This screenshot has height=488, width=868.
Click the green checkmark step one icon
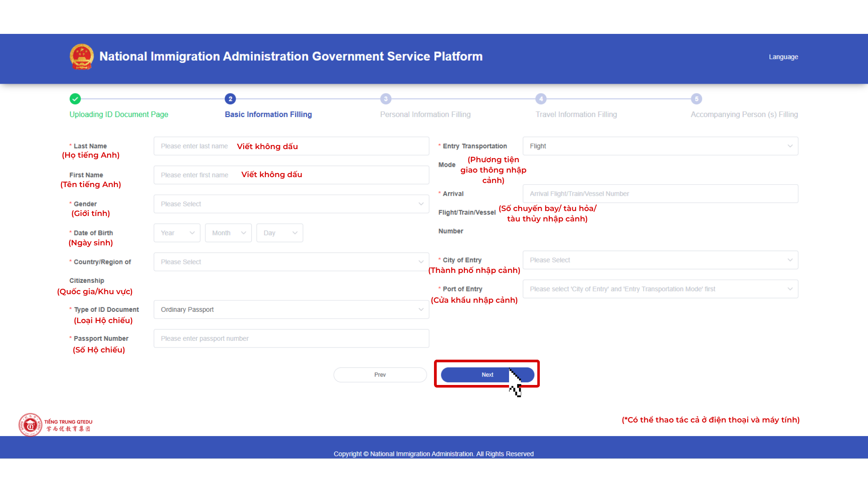(75, 99)
